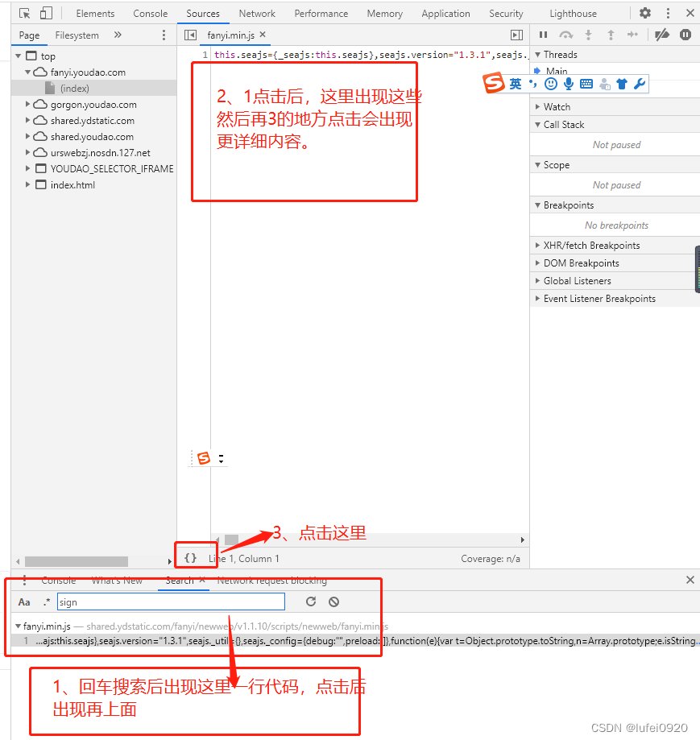Toggle the device toolbar icon

[46, 13]
